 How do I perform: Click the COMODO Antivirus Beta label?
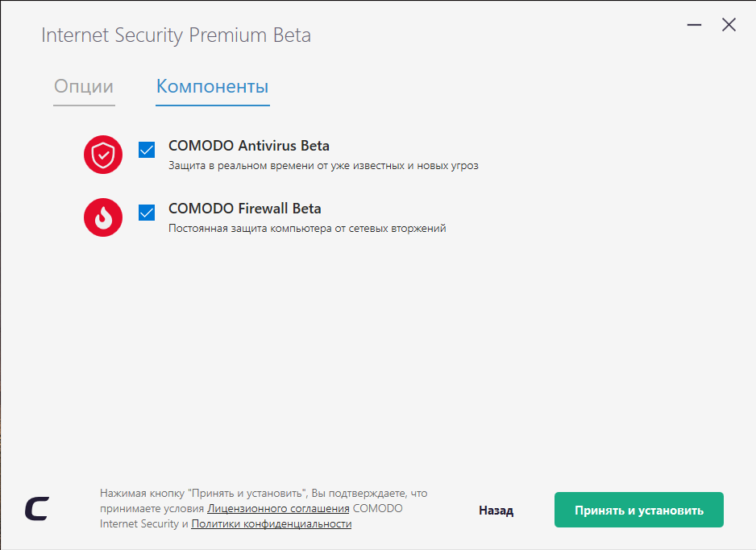(248, 146)
